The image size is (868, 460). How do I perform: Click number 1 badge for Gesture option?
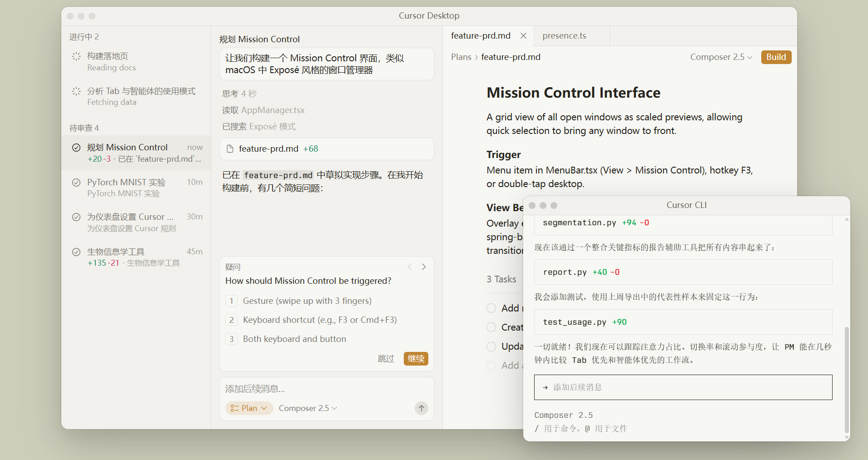coord(232,301)
